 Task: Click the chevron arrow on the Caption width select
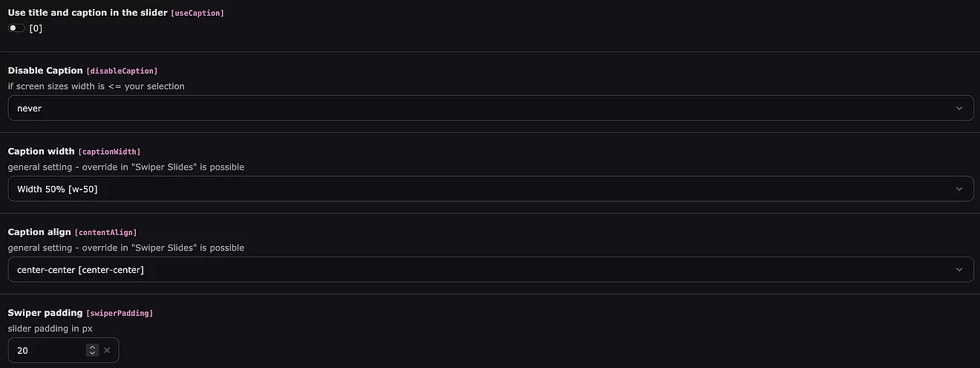tap(959, 189)
